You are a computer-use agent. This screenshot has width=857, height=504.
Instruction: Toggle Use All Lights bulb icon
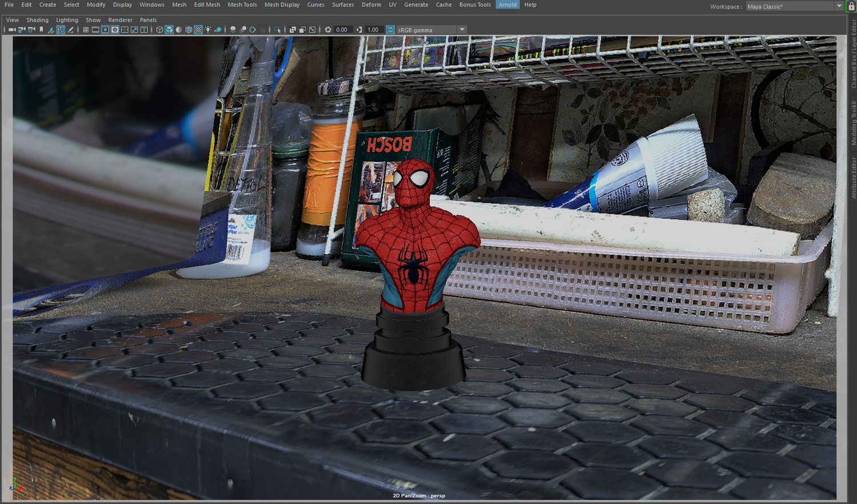[x=208, y=30]
